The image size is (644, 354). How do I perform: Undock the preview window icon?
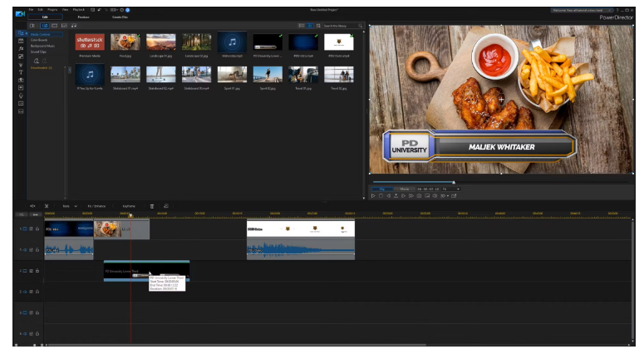[x=454, y=196]
